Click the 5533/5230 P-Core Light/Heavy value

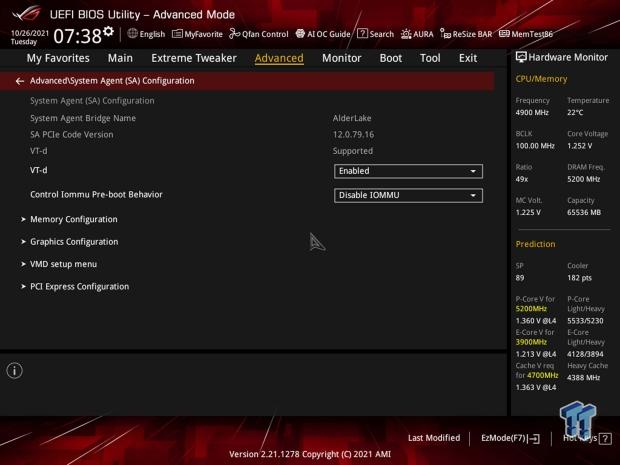(585, 321)
